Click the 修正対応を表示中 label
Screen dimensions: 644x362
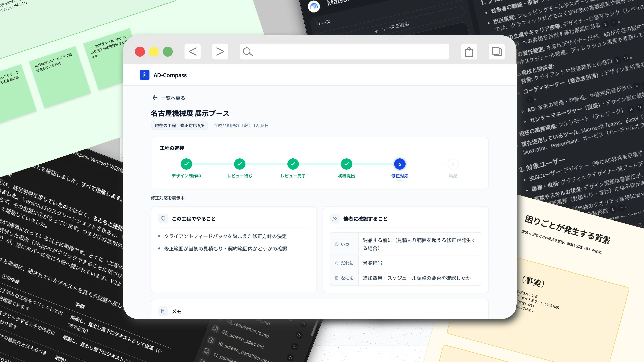168,198
